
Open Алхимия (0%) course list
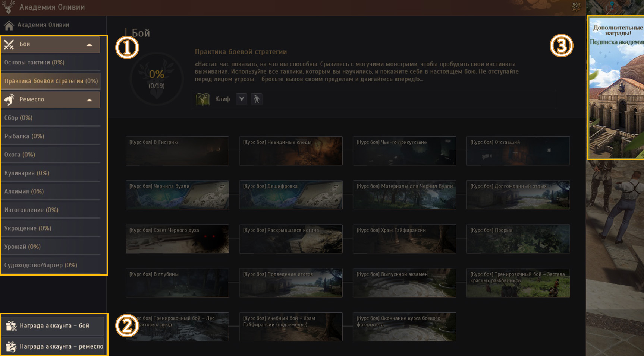coord(24,191)
